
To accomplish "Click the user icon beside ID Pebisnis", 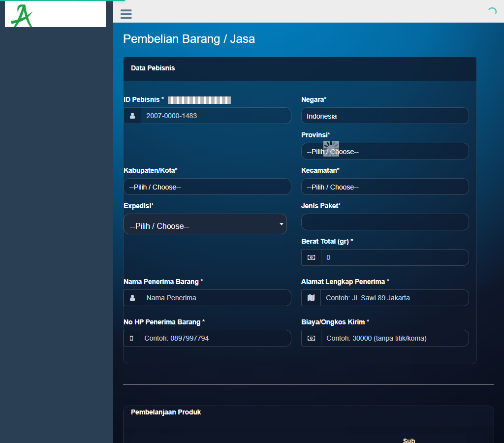I will pos(132,116).
